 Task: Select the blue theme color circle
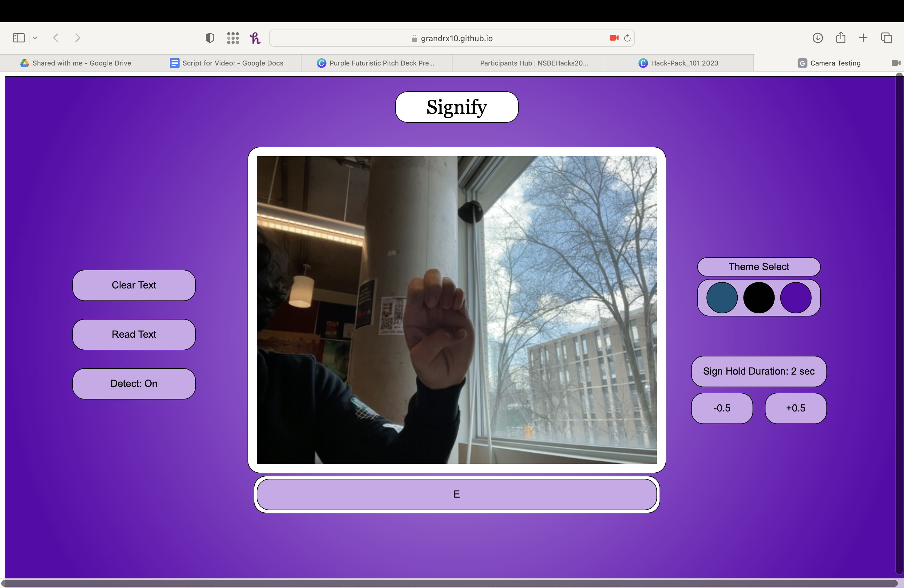722,298
